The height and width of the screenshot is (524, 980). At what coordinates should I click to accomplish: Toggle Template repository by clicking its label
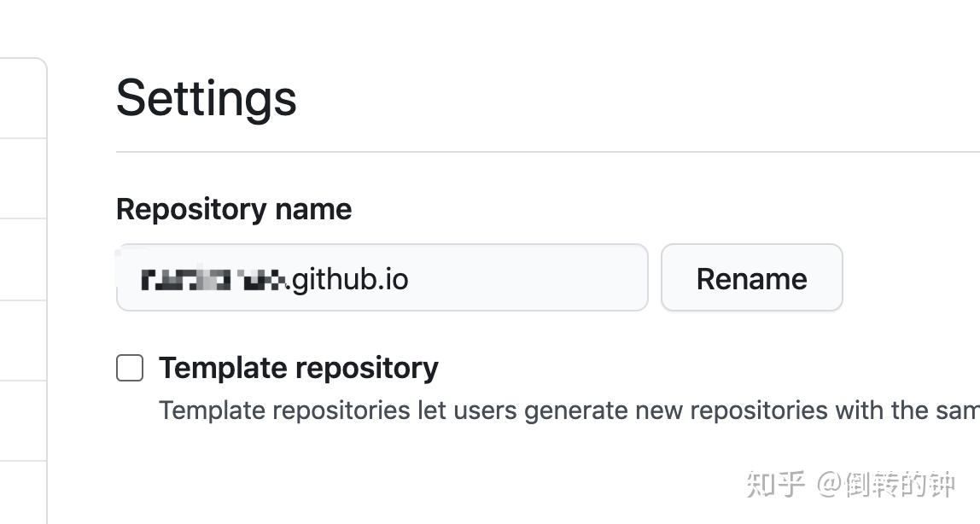pyautogui.click(x=298, y=368)
